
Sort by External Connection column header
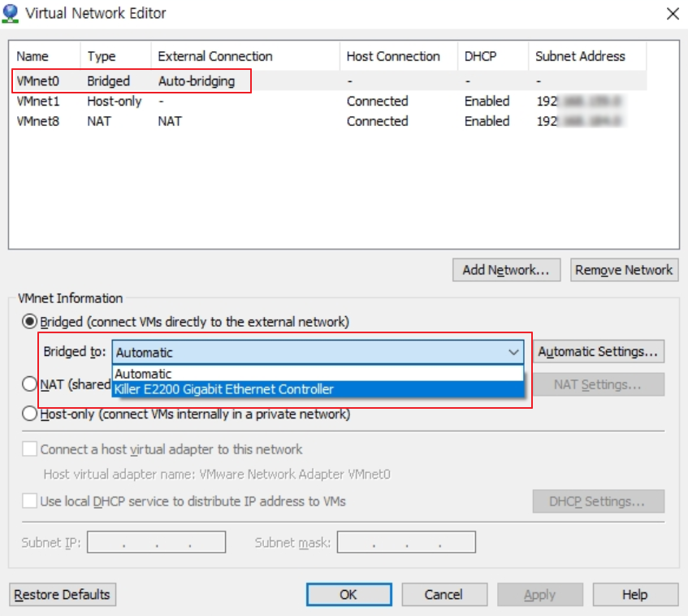point(245,56)
